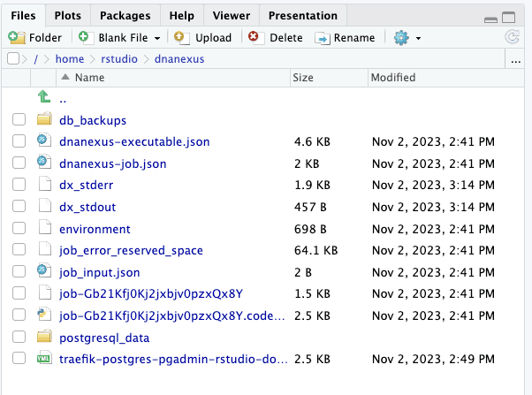Switch to the Plots tab
The height and width of the screenshot is (395, 532).
click(68, 16)
